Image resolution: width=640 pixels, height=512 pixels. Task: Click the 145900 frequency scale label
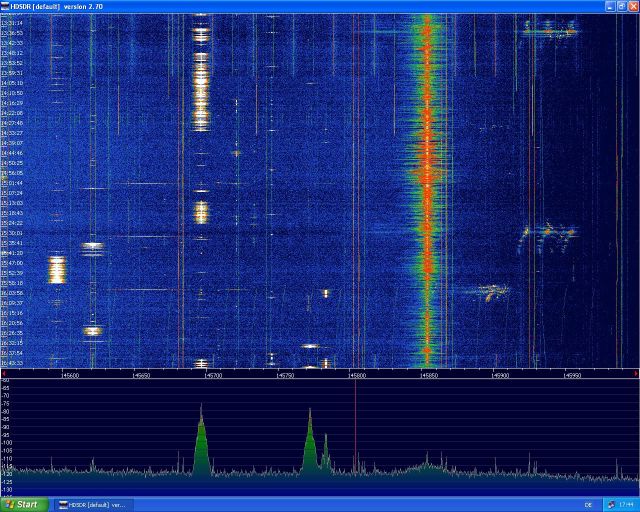tap(500, 375)
